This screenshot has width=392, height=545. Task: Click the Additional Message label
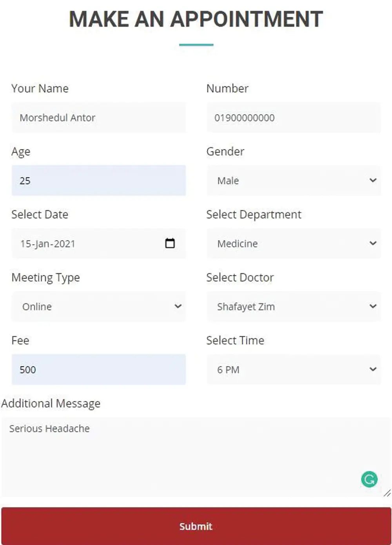coord(51,404)
